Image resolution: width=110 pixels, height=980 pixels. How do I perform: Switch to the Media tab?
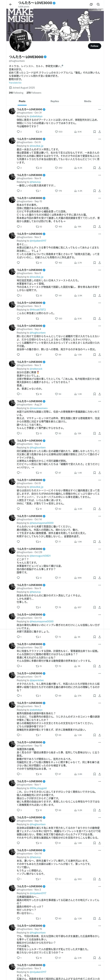tap(88, 101)
